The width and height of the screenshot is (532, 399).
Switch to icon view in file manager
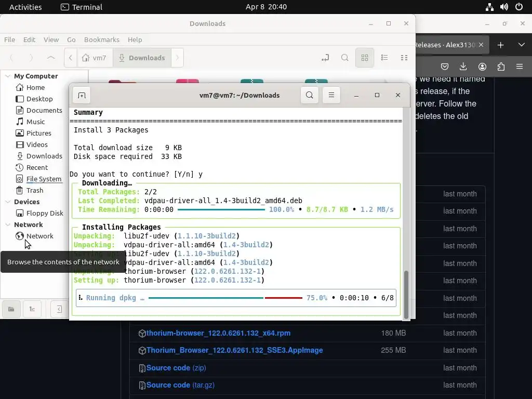tap(365, 58)
